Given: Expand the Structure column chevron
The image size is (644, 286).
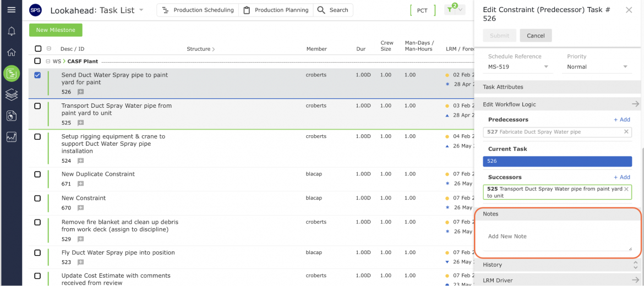Looking at the screenshot, I should coord(213,50).
